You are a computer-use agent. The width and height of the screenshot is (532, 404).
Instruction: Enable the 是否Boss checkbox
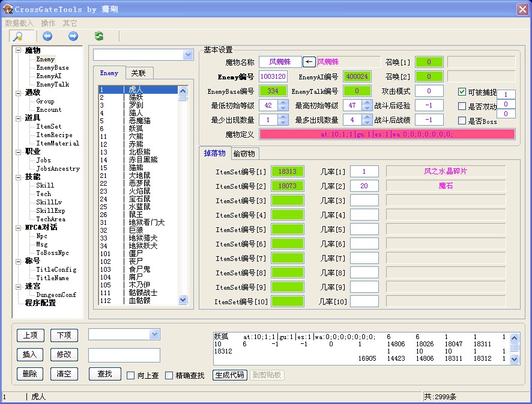tap(462, 121)
